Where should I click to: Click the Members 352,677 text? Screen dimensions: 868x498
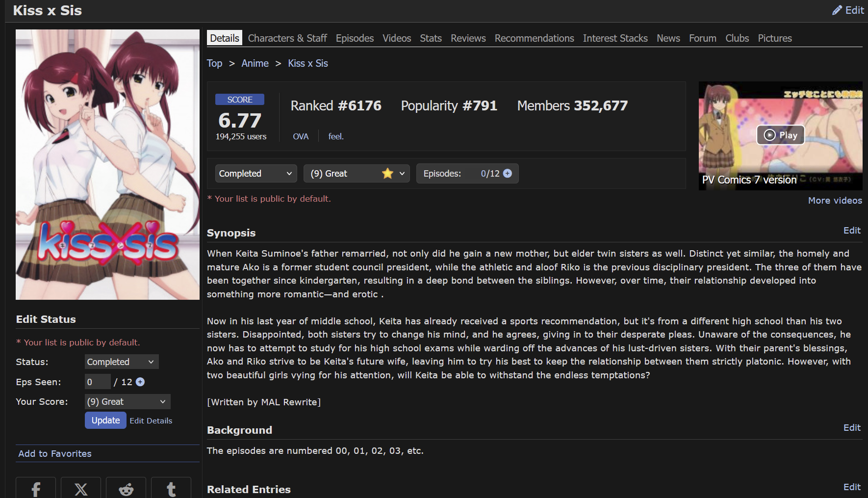pyautogui.click(x=572, y=105)
